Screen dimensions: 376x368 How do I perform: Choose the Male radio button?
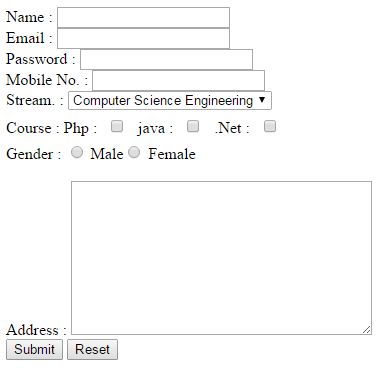[77, 152]
